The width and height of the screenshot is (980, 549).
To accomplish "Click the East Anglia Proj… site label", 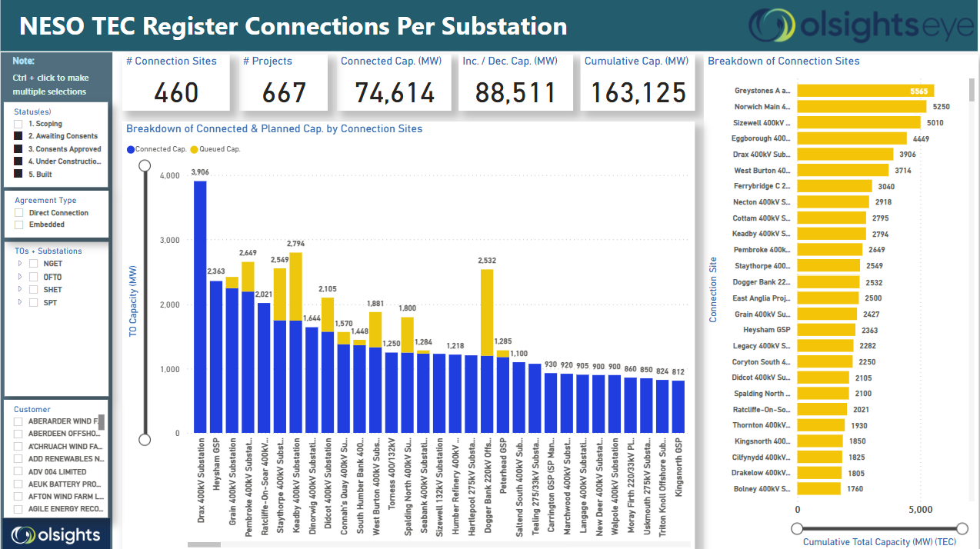I will (x=761, y=298).
